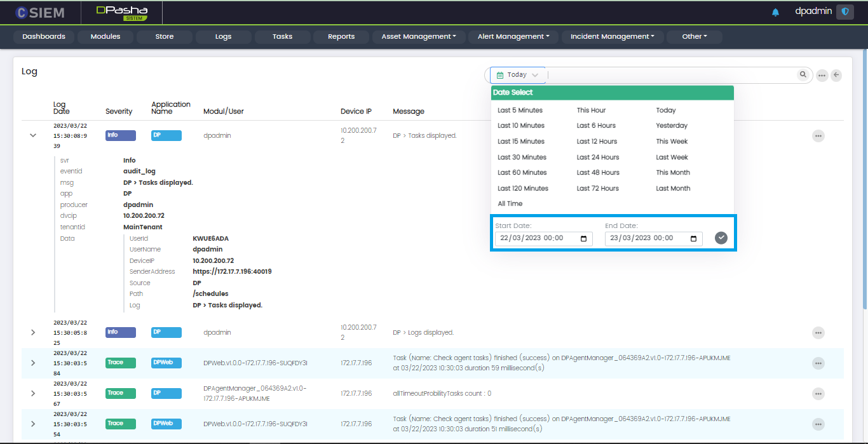Collapse the expanded Tasks displayed log row
This screenshot has width=868, height=444.
point(33,135)
